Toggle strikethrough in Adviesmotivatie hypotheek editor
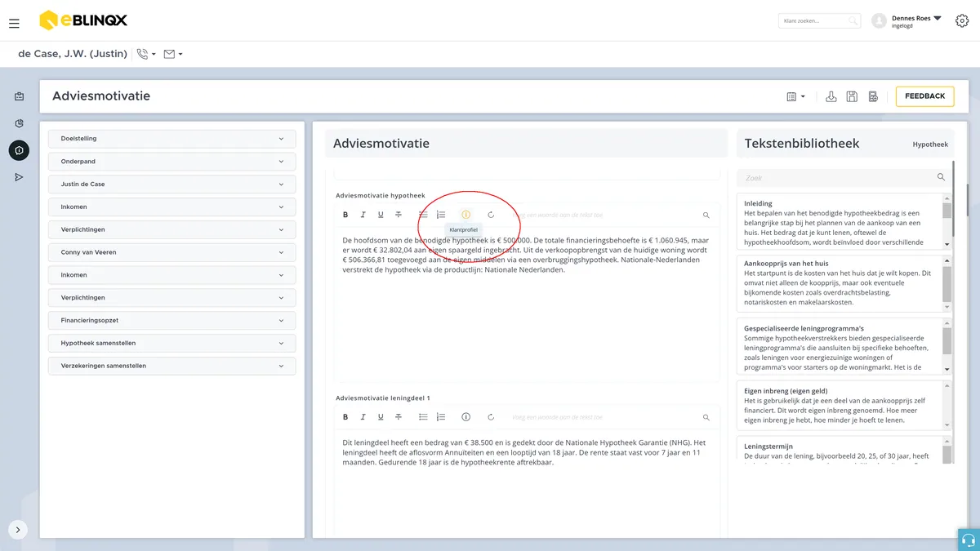 [399, 215]
